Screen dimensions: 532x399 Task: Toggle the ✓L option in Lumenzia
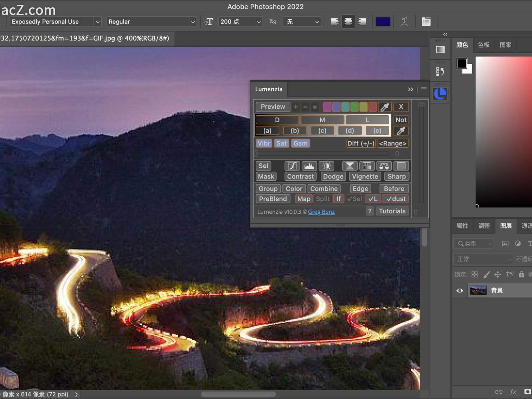coord(372,199)
